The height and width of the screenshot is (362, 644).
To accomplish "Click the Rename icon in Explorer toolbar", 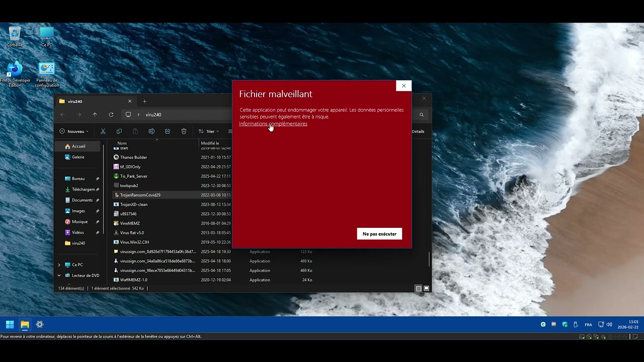I will coord(151,131).
